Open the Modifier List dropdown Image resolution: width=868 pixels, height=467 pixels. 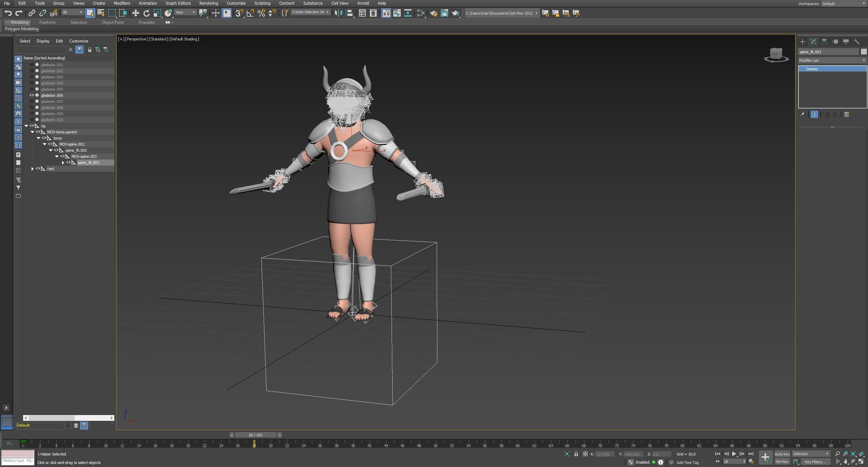click(x=832, y=60)
